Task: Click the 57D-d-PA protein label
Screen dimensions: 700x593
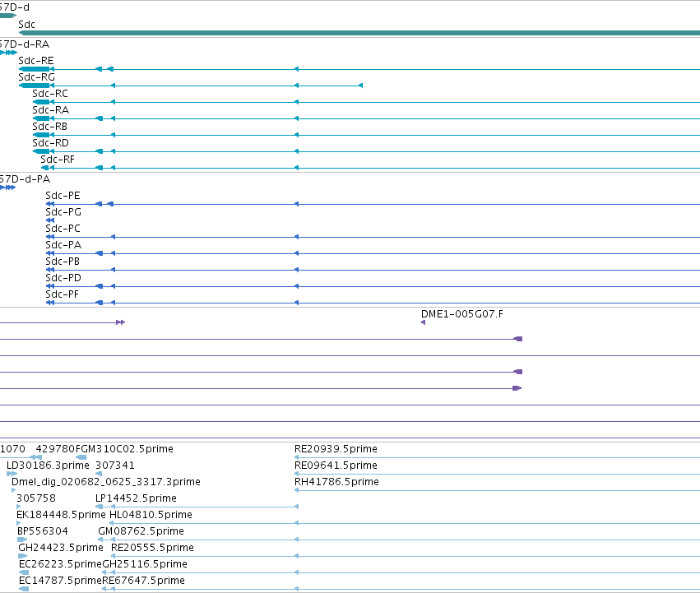Action: tap(25, 179)
